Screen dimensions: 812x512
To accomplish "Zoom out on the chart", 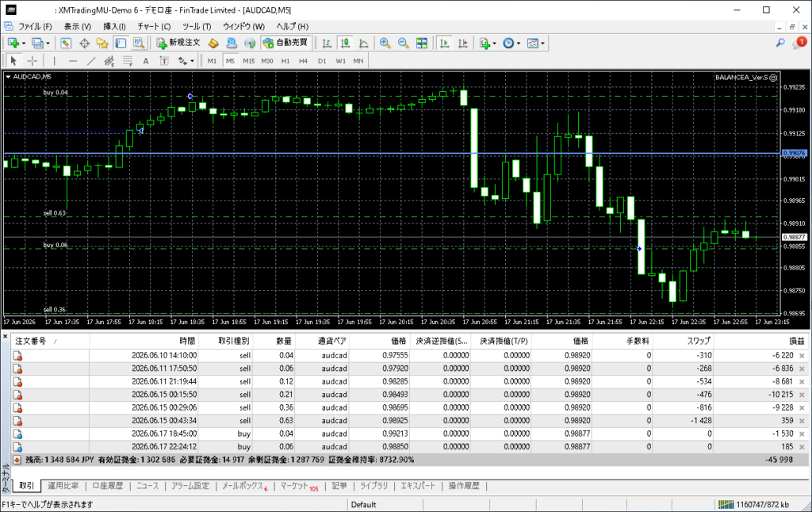I will point(404,43).
